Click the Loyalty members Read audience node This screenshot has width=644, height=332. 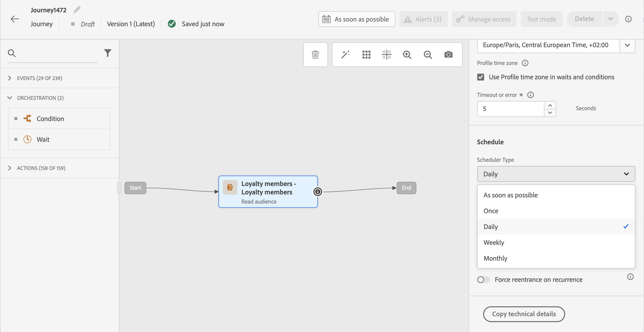pos(268,192)
